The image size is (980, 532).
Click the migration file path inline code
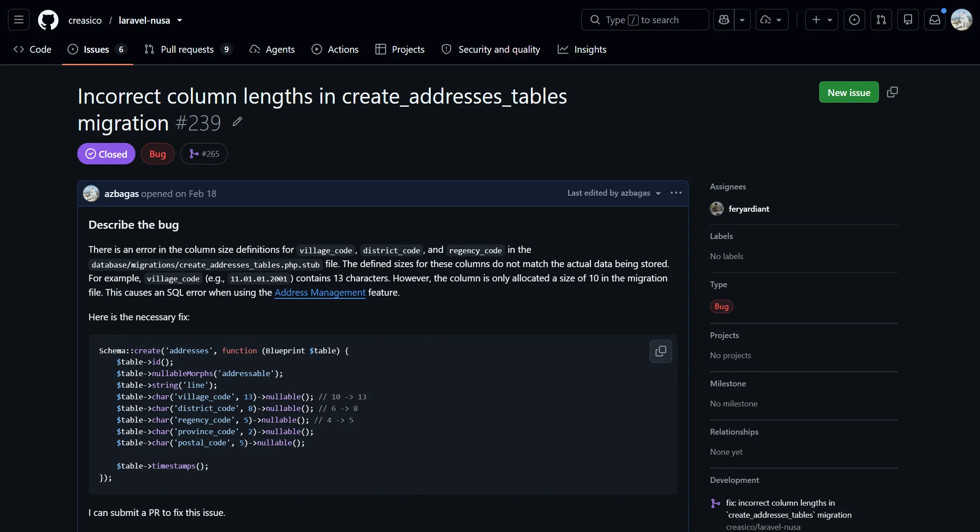pyautogui.click(x=206, y=265)
